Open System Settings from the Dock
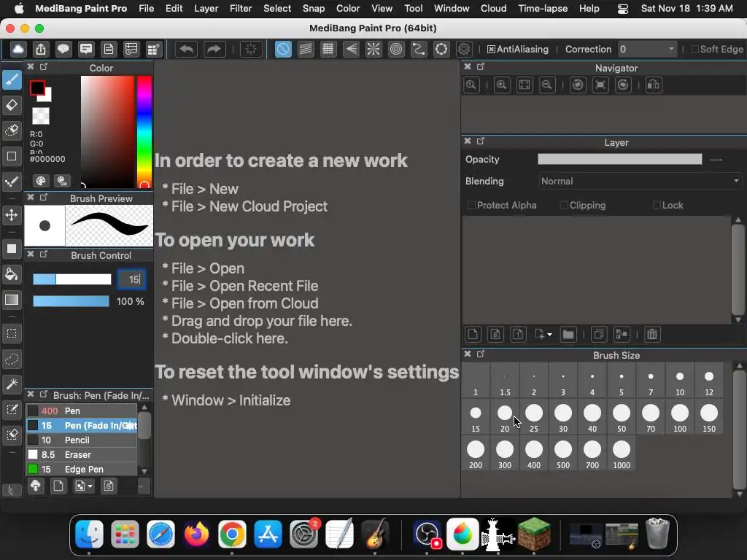 coord(303,534)
